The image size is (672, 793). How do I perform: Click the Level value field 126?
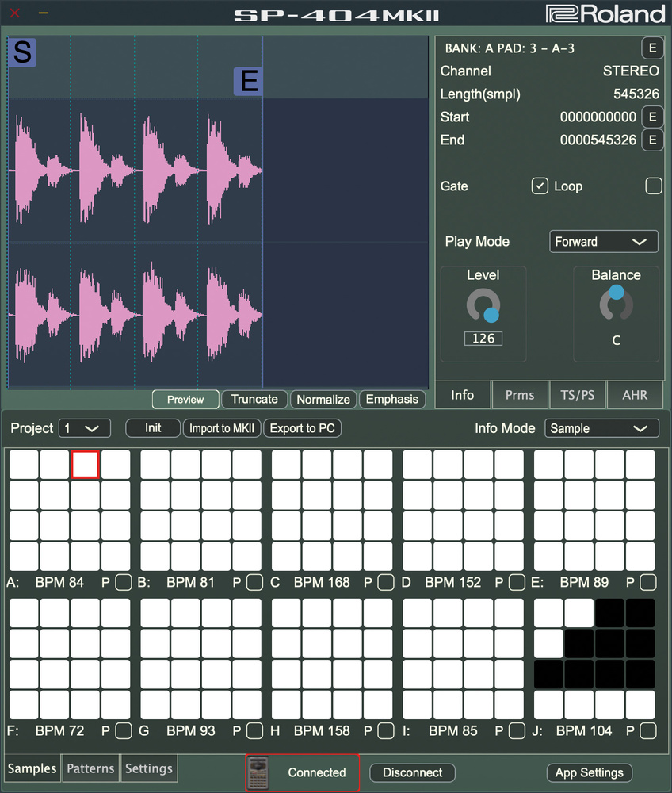coord(483,339)
